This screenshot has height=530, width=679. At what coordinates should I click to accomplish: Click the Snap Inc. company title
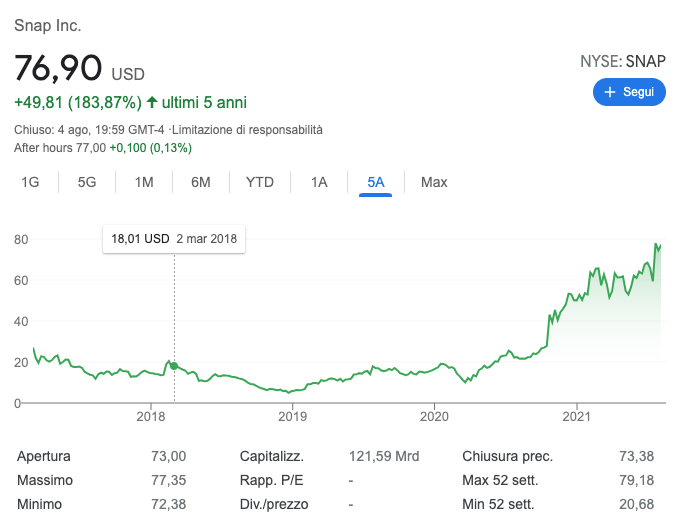pyautogui.click(x=48, y=25)
